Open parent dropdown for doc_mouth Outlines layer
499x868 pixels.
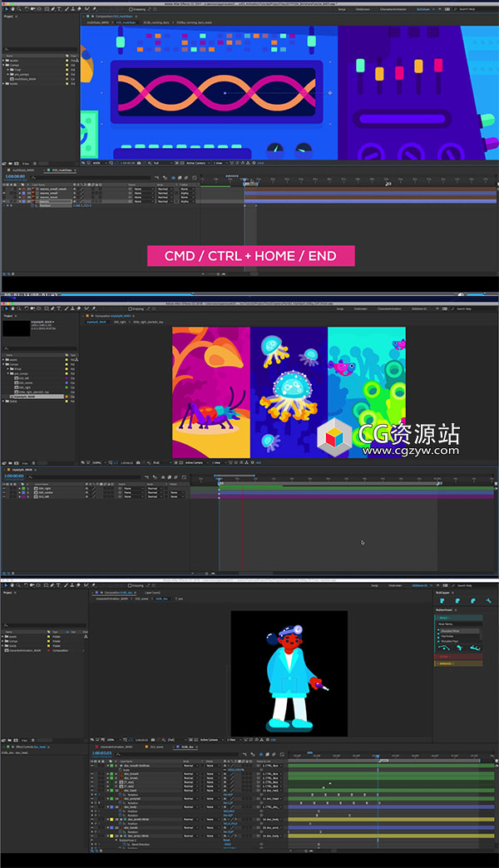(271, 766)
